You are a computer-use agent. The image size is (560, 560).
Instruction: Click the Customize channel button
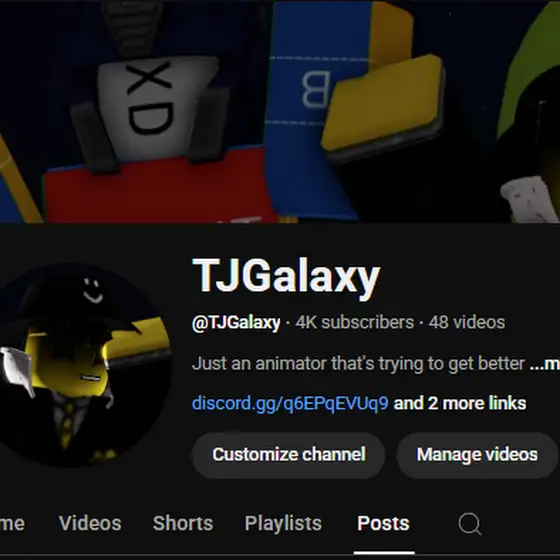(x=289, y=455)
